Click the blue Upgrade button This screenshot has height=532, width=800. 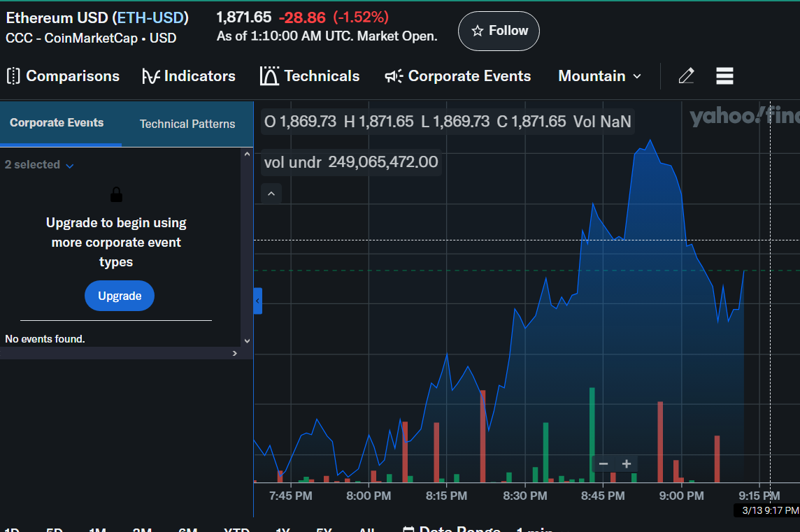click(x=120, y=296)
